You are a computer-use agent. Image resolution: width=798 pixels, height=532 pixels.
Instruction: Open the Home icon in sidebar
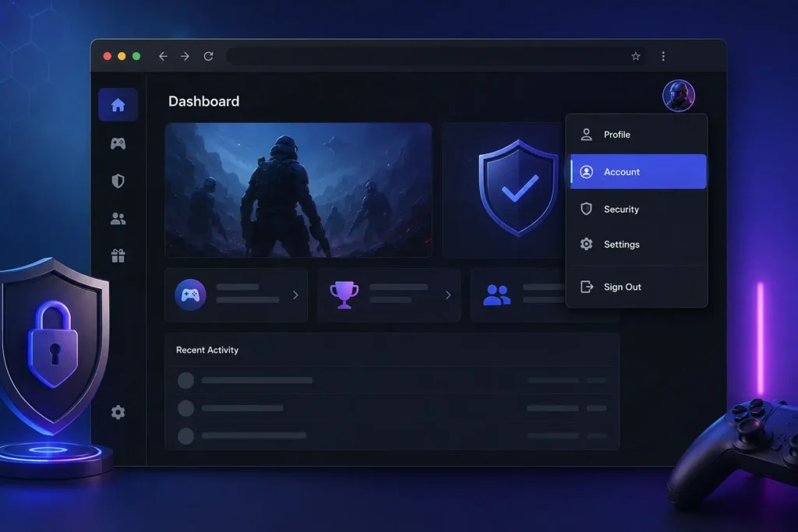[x=118, y=105]
